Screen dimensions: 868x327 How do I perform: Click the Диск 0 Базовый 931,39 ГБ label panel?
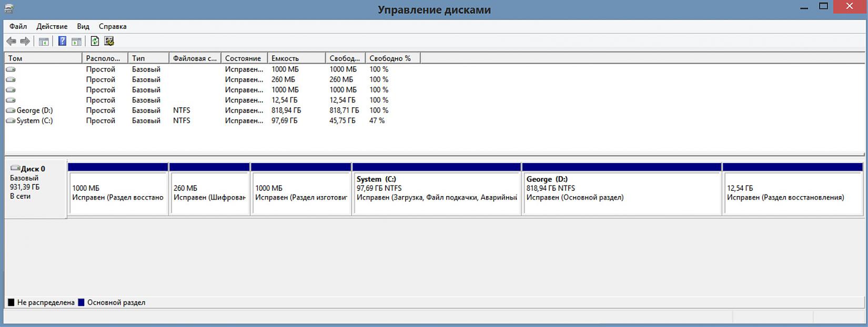pos(35,189)
